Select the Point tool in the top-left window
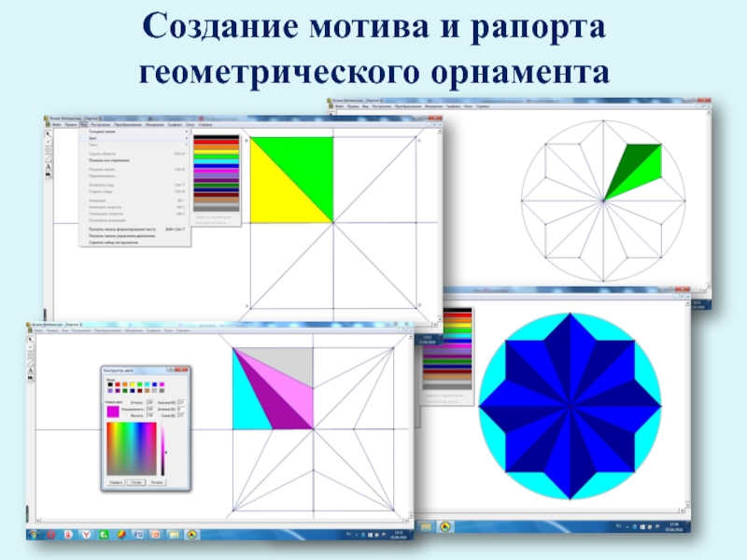The width and height of the screenshot is (747, 560). [x=49, y=142]
